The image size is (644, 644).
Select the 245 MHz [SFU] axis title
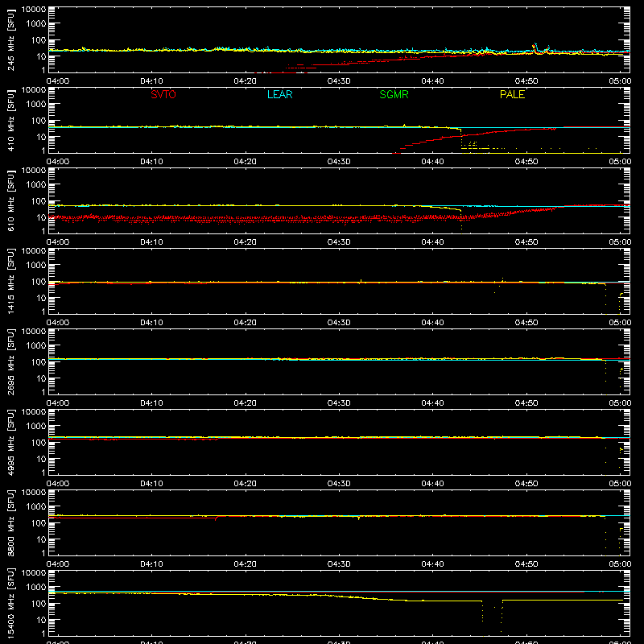tap(10, 39)
